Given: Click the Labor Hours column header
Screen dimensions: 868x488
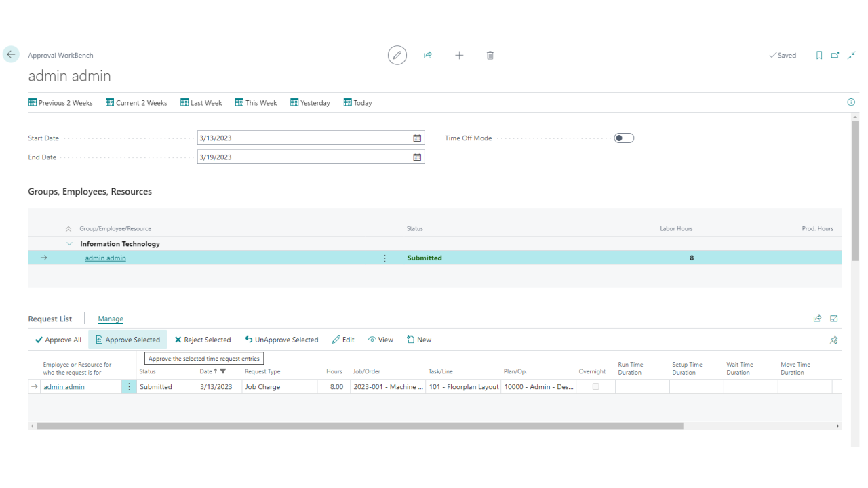Looking at the screenshot, I should (x=676, y=229).
